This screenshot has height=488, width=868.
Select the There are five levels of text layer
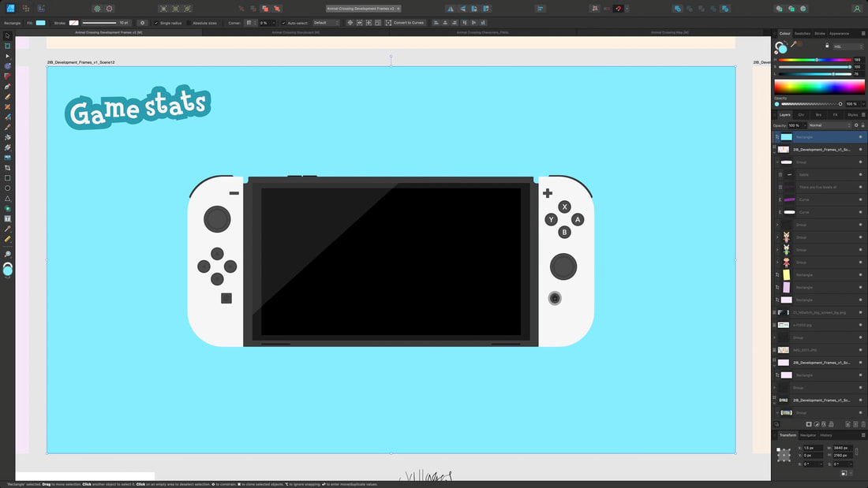(819, 187)
